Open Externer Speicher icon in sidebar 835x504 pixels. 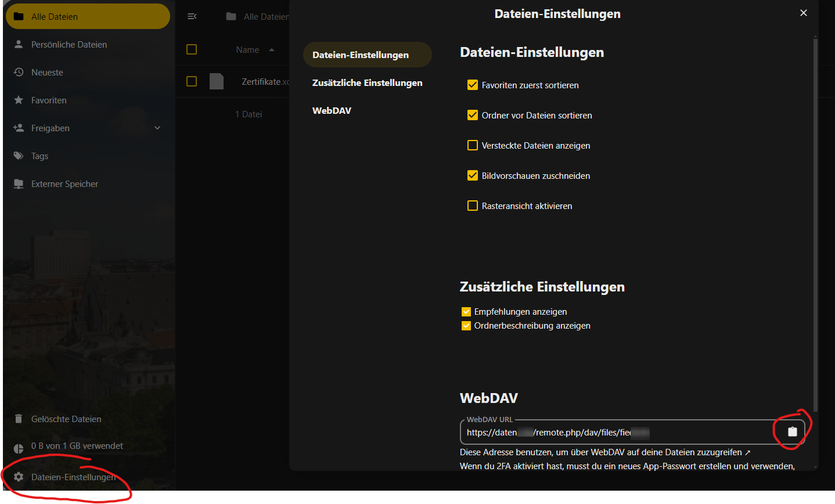[19, 184]
